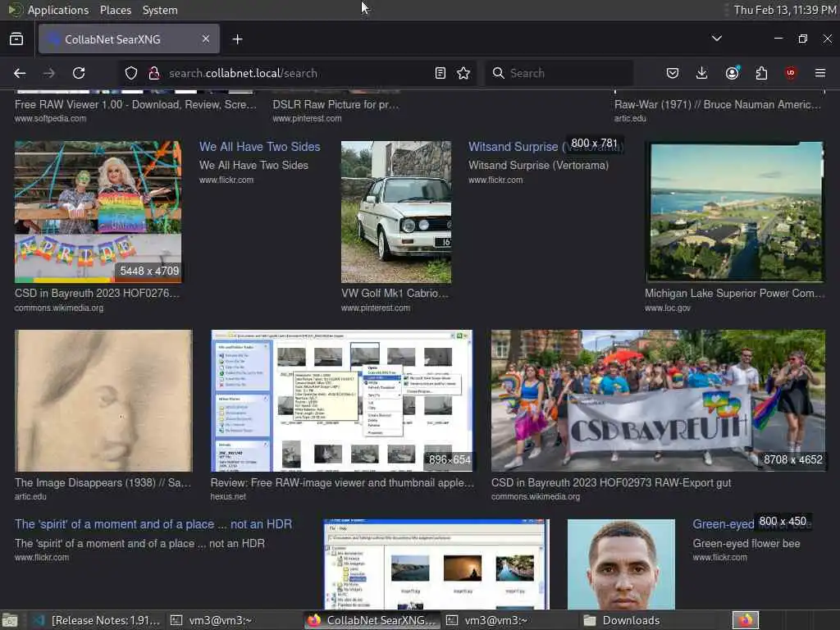Open Free RAW-image viewer review thumbnail
This screenshot has height=630, width=840.
[342, 400]
